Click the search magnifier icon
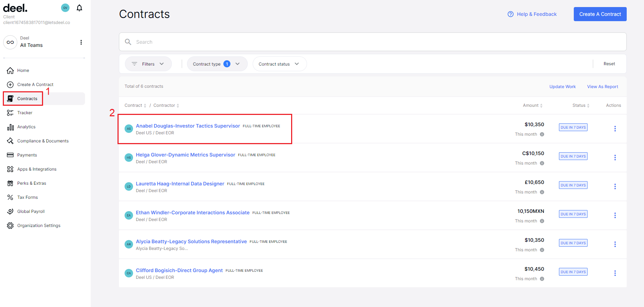644x307 pixels. tap(128, 42)
